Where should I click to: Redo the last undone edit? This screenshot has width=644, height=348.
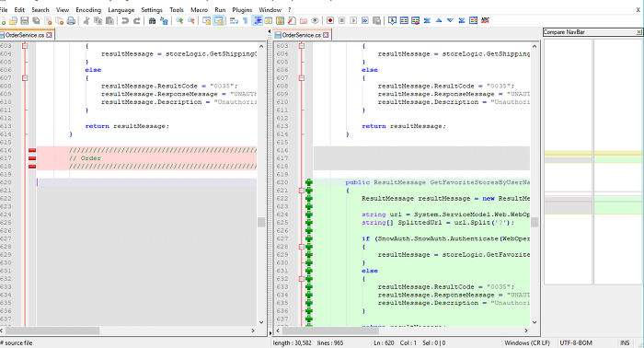coord(137,20)
